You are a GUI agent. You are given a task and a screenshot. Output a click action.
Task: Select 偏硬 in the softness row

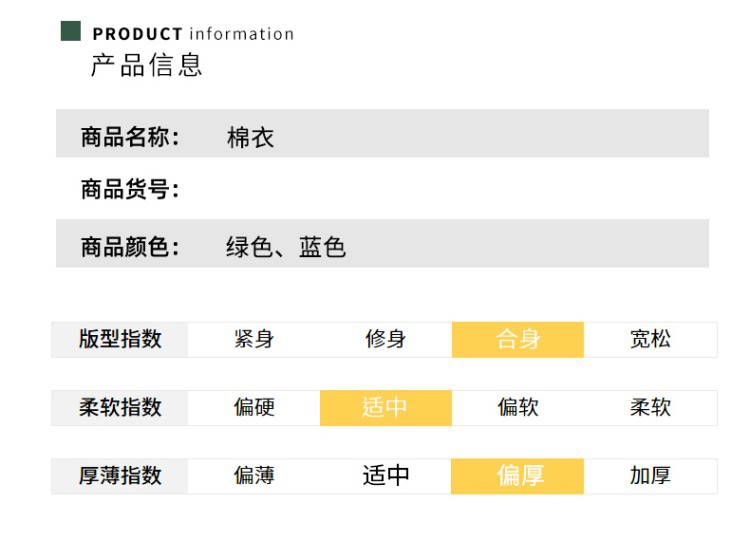point(254,408)
